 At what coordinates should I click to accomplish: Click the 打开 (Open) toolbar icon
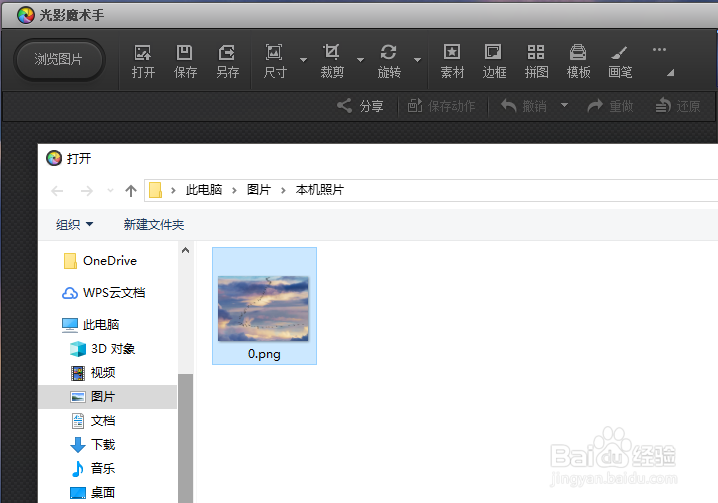(x=143, y=60)
